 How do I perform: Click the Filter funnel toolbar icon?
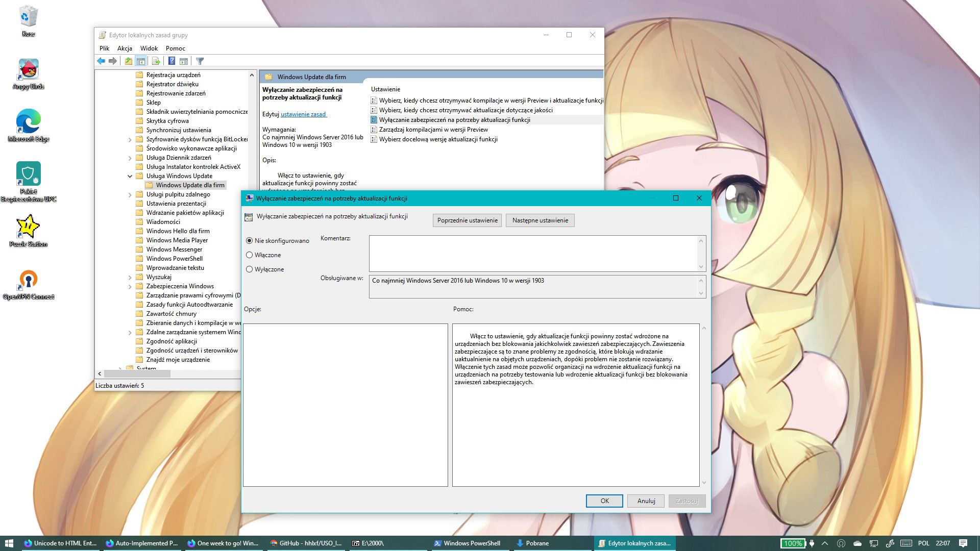200,61
